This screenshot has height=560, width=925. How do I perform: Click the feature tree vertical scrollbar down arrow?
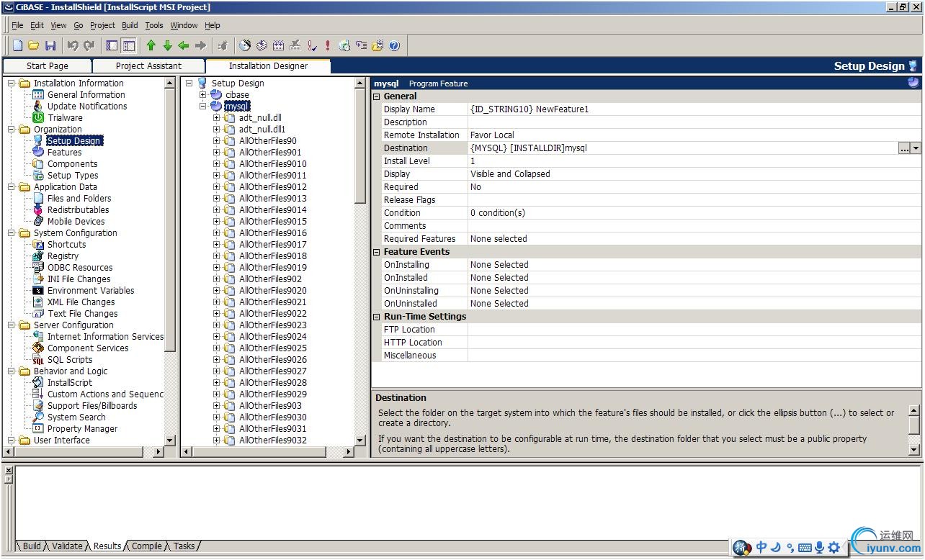tap(360, 440)
